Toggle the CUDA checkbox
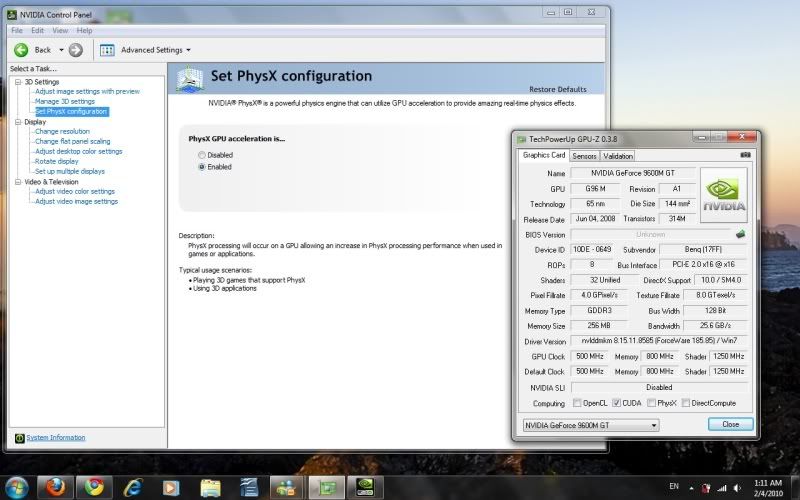This screenshot has width=800, height=500. pyautogui.click(x=616, y=403)
